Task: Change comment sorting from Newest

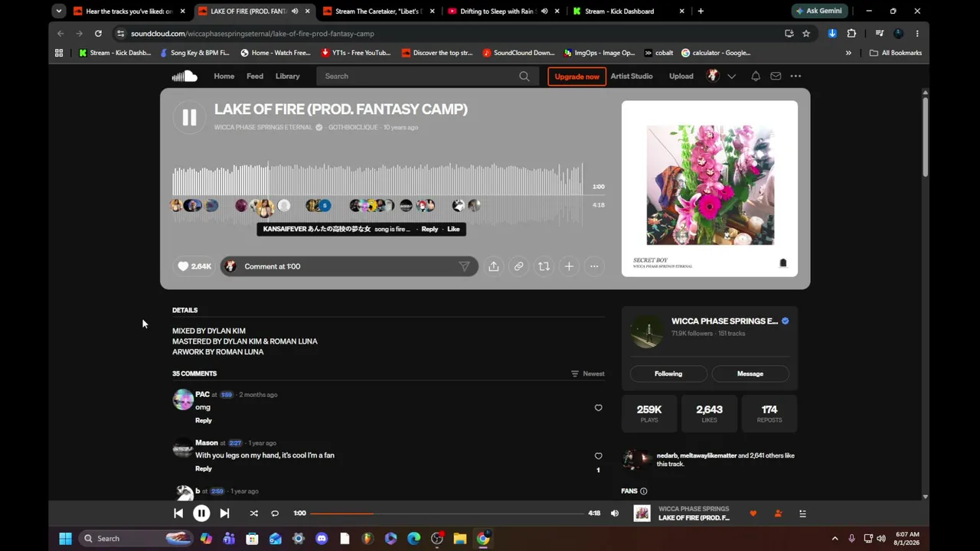Action: (x=587, y=373)
